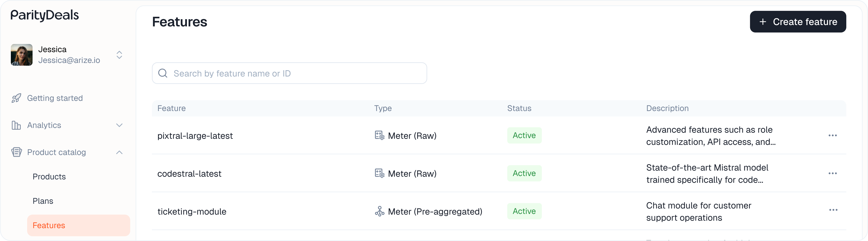The height and width of the screenshot is (241, 868).
Task: Select Features in the sidebar
Action: 49,225
